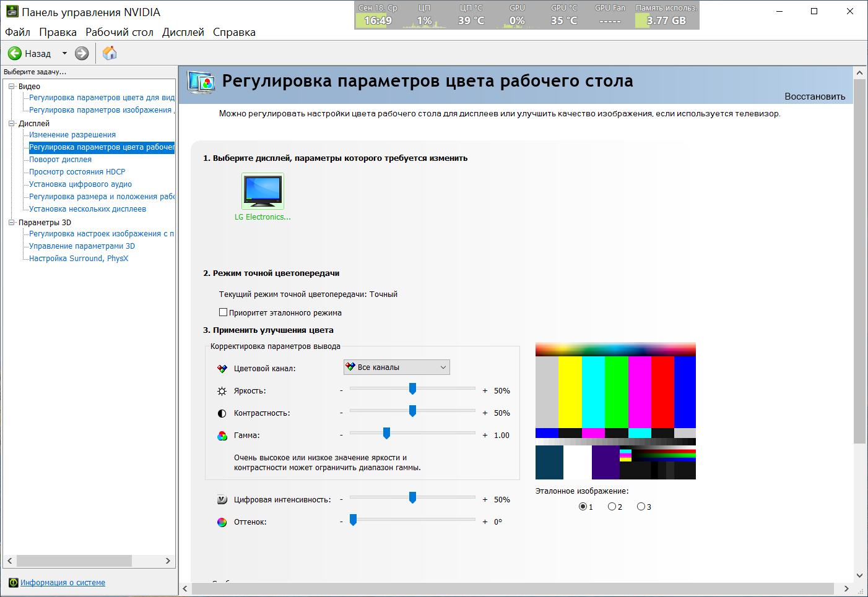Click the hue slider handle
The width and height of the screenshot is (868, 597).
[353, 520]
